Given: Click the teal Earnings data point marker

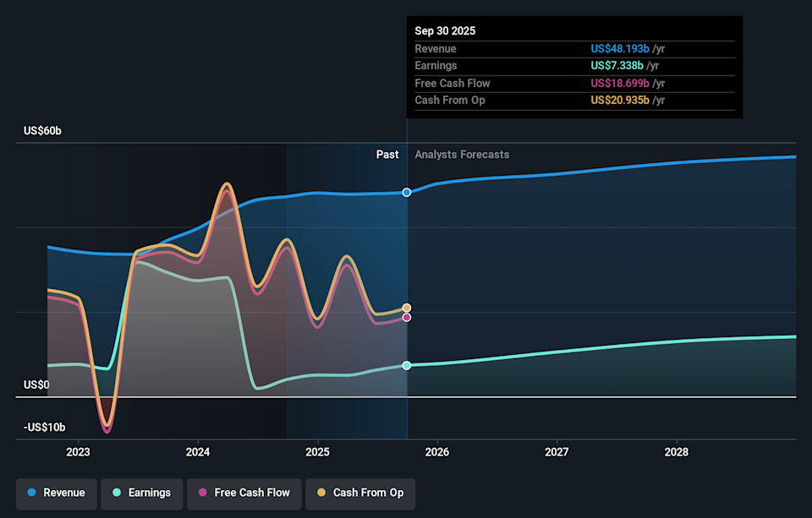Looking at the screenshot, I should point(407,366).
